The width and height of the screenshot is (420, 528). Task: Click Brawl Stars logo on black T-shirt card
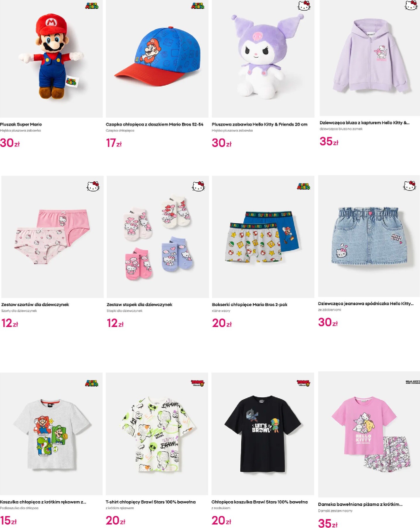pos(304,383)
